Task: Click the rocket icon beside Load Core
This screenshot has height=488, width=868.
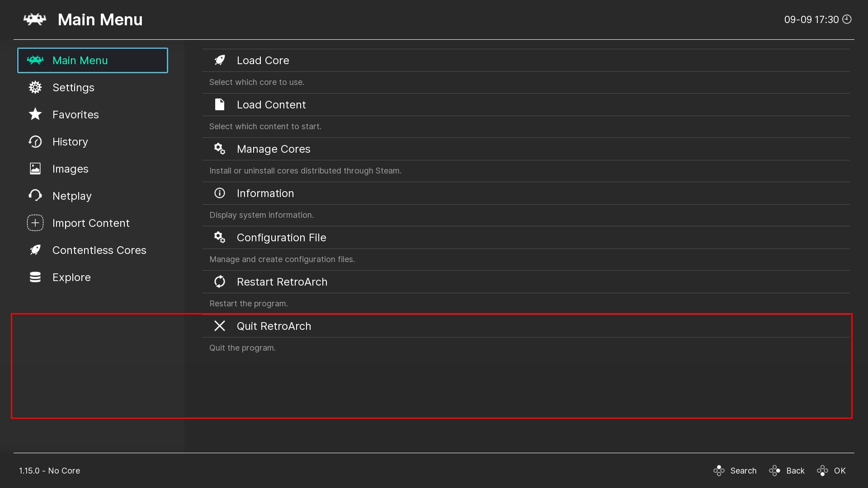Action: pyautogui.click(x=220, y=60)
